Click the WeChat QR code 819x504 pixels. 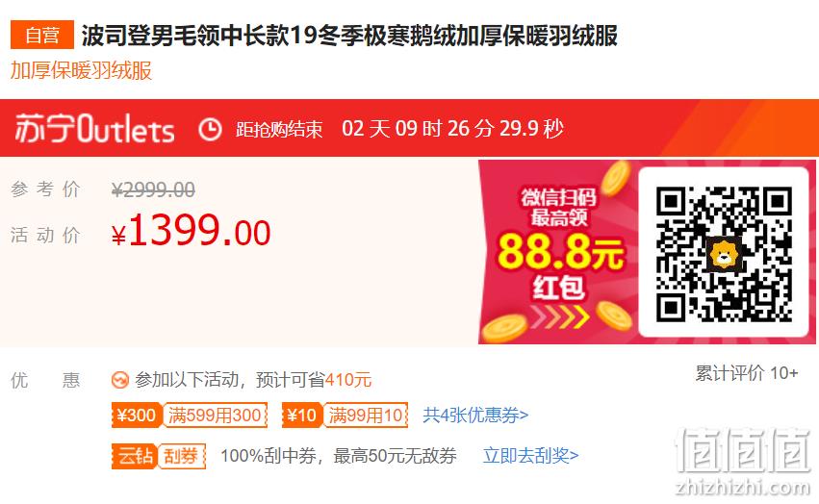[x=724, y=253]
